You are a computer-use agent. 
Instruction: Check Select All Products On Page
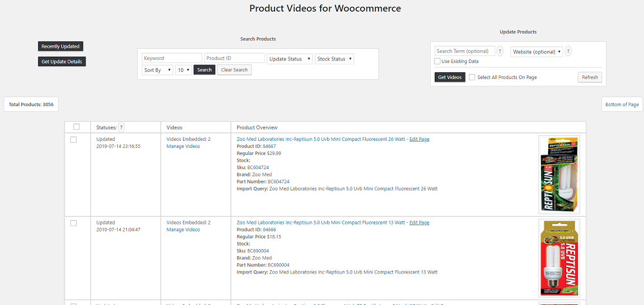point(472,77)
